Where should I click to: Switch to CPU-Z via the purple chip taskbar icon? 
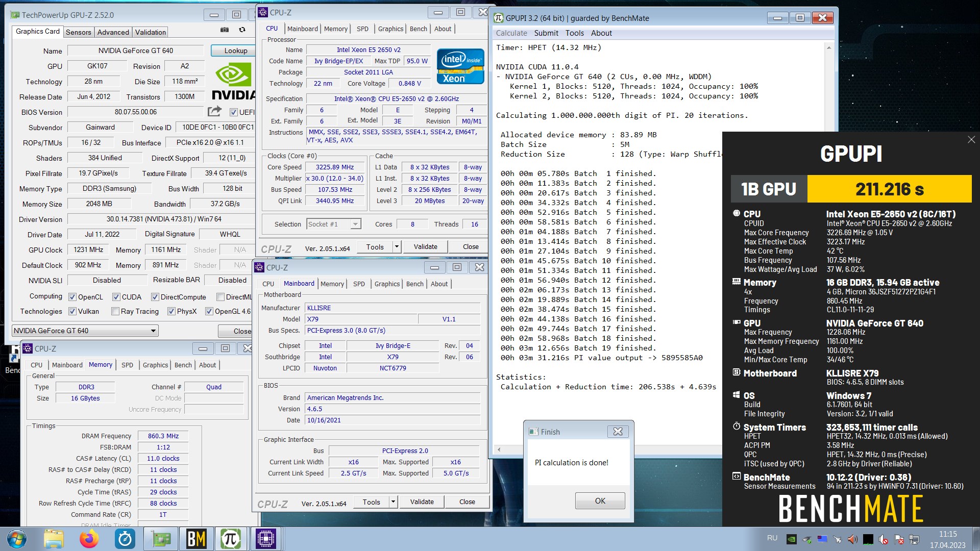tap(266, 539)
